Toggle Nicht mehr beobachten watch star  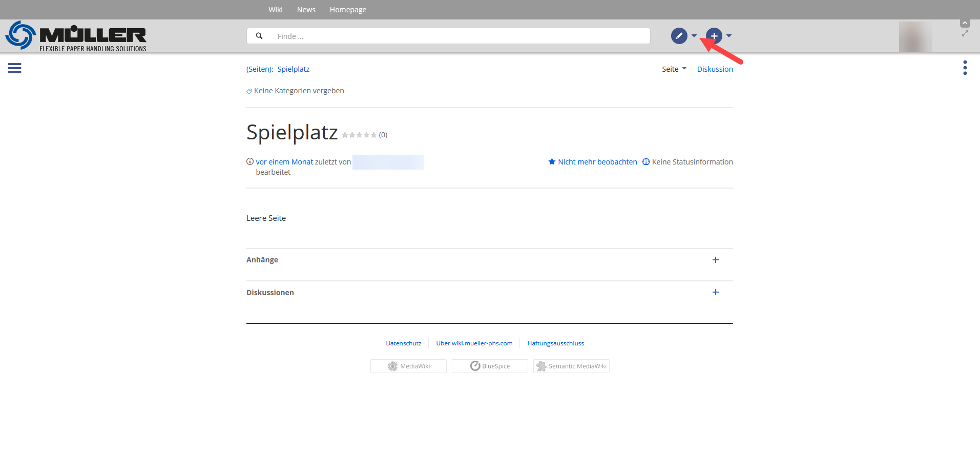tap(552, 162)
